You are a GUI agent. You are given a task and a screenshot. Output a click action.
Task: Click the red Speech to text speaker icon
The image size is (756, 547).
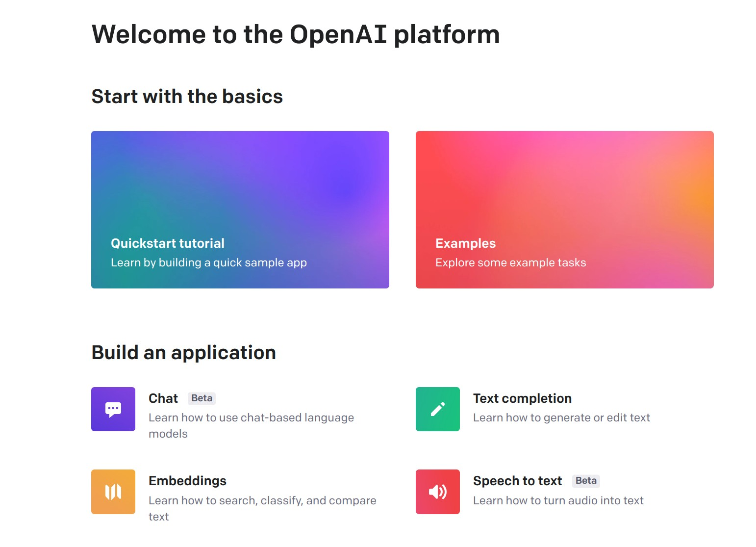[x=438, y=492]
